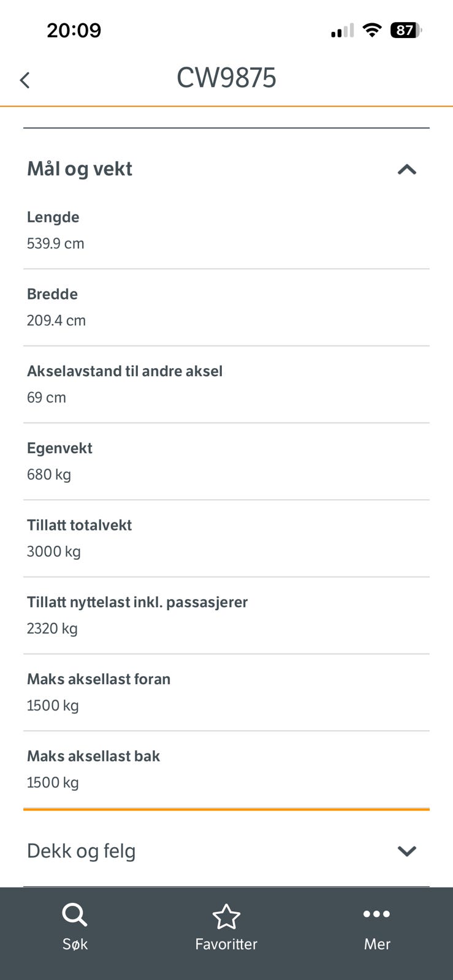The width and height of the screenshot is (453, 980).
Task: Expand the Dekk og felg chevron
Action: 407,851
